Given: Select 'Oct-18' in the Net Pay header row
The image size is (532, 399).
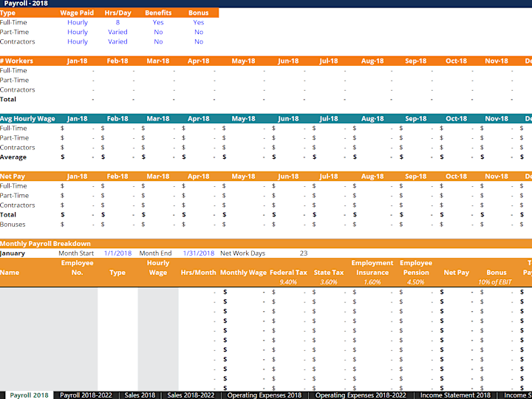Looking at the screenshot, I should pos(456,177).
